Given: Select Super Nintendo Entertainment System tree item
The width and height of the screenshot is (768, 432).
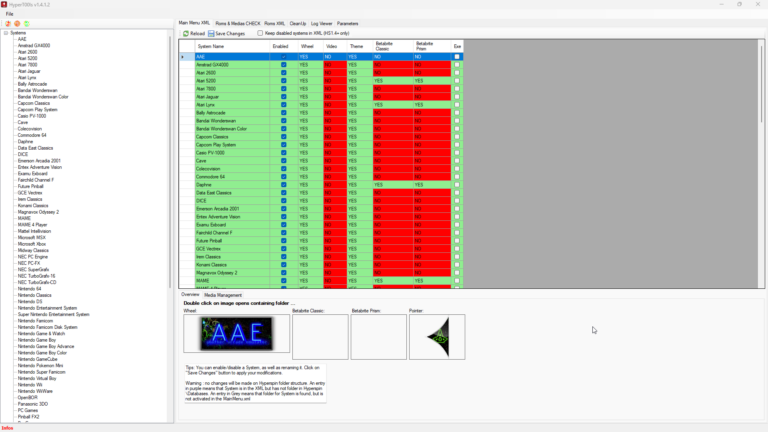Looking at the screenshot, I should pos(53,314).
